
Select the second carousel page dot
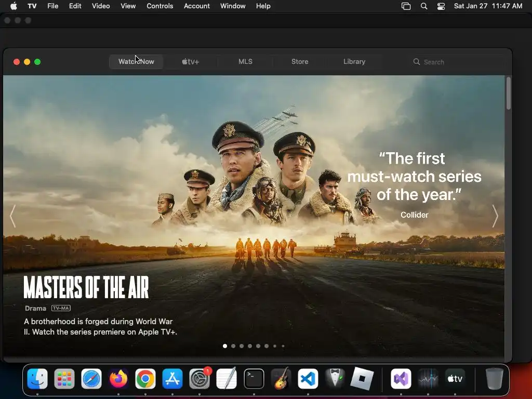tap(233, 346)
